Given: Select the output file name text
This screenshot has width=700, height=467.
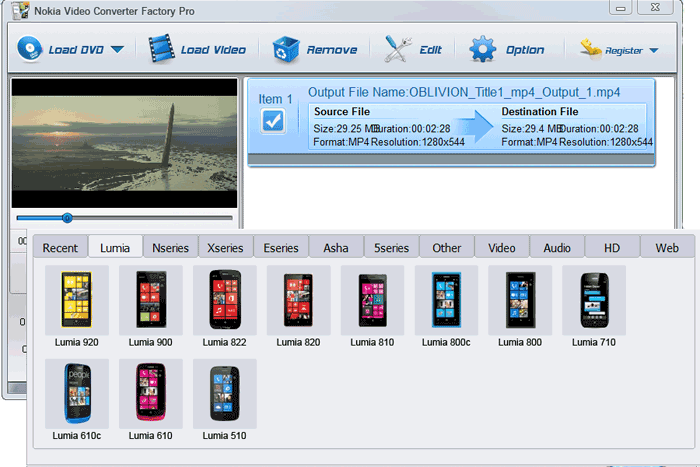Looking at the screenshot, I should [x=464, y=92].
